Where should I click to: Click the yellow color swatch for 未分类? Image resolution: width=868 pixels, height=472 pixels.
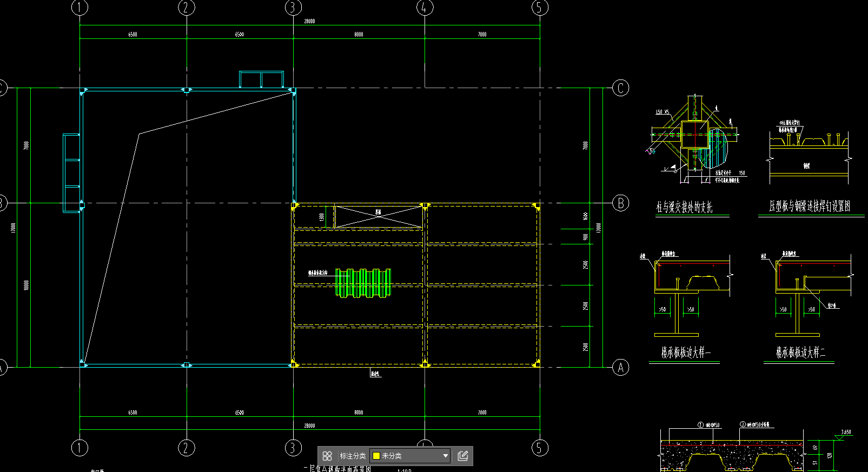click(376, 456)
